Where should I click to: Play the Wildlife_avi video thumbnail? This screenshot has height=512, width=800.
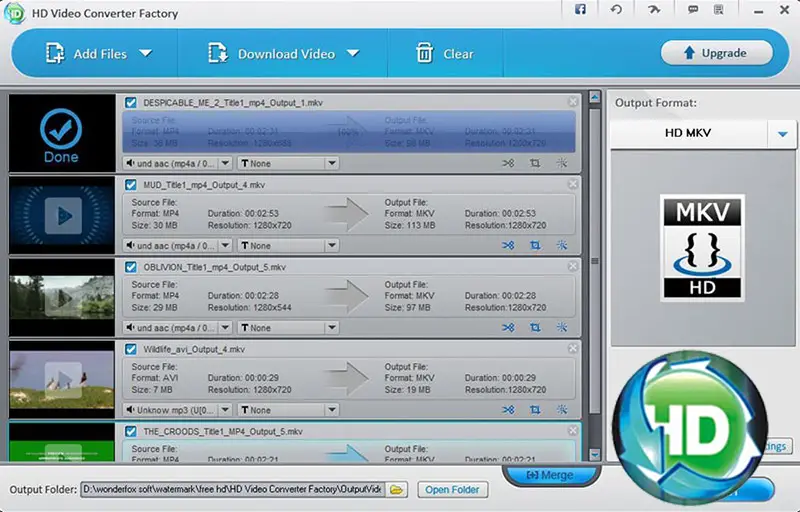tap(62, 380)
